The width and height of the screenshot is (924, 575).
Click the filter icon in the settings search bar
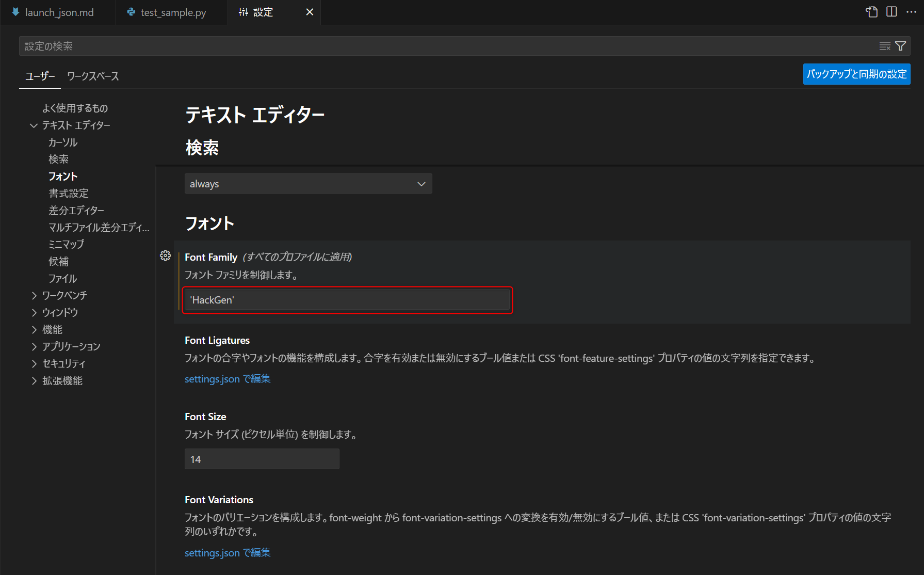point(901,45)
